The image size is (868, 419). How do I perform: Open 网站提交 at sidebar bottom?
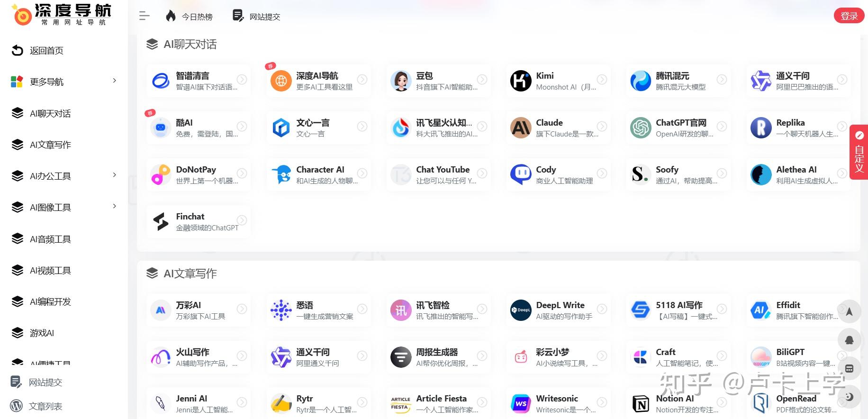coord(36,382)
